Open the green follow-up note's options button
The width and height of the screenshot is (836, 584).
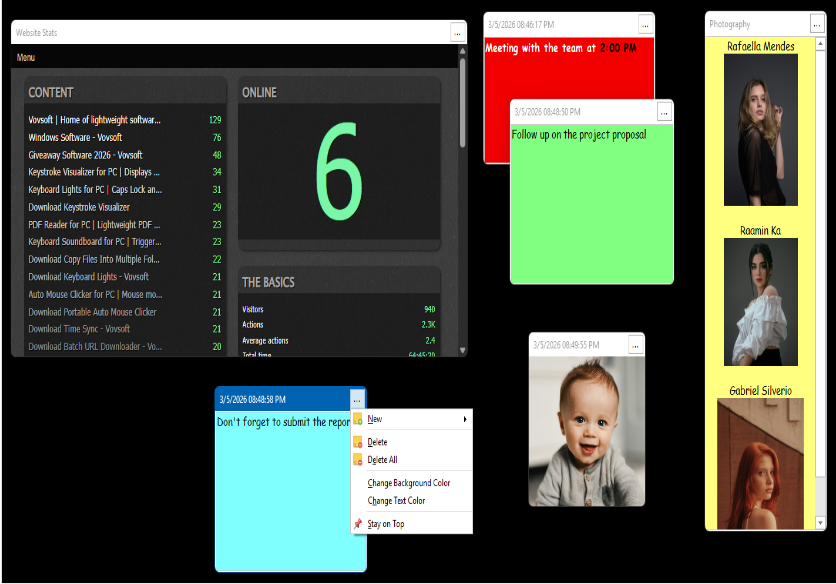664,113
